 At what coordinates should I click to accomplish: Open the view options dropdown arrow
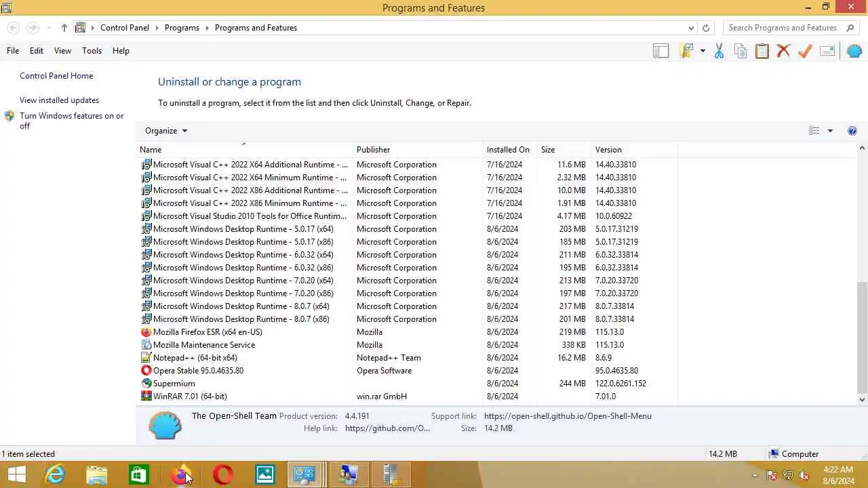point(830,131)
